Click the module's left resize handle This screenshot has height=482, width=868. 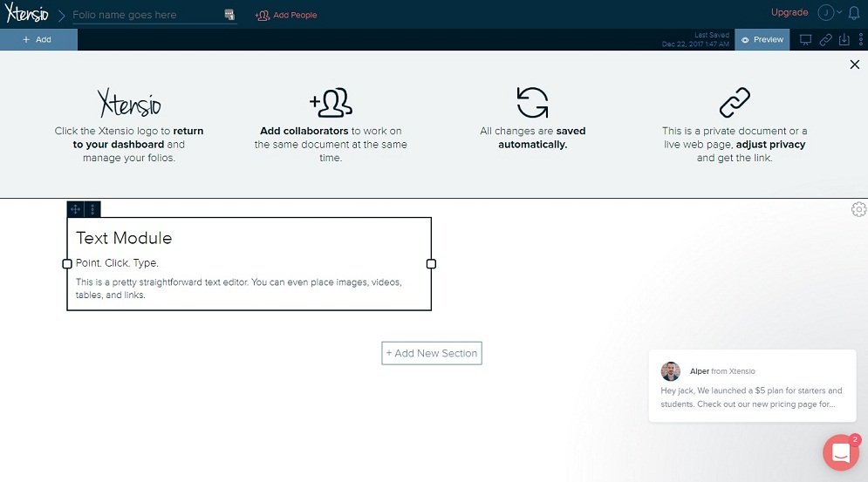67,264
